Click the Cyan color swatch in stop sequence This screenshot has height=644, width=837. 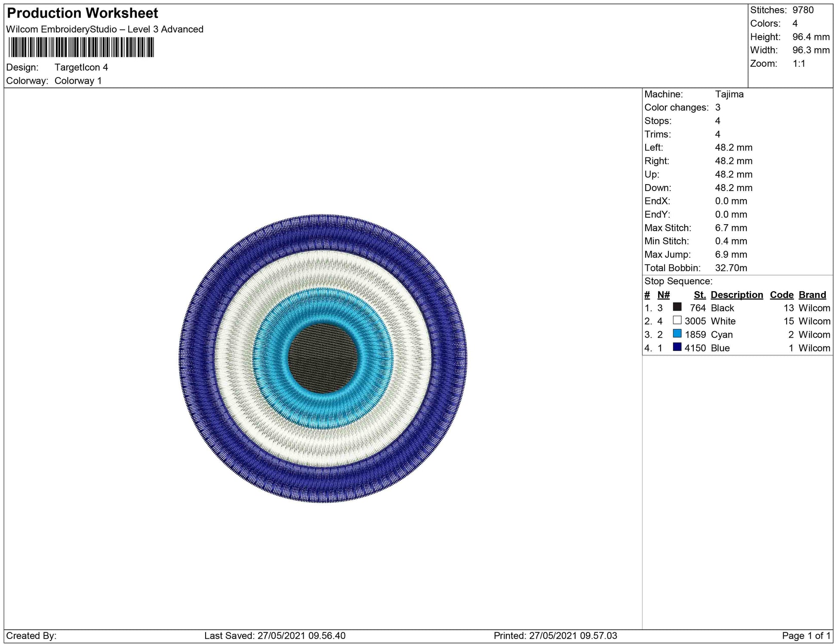pyautogui.click(x=677, y=333)
